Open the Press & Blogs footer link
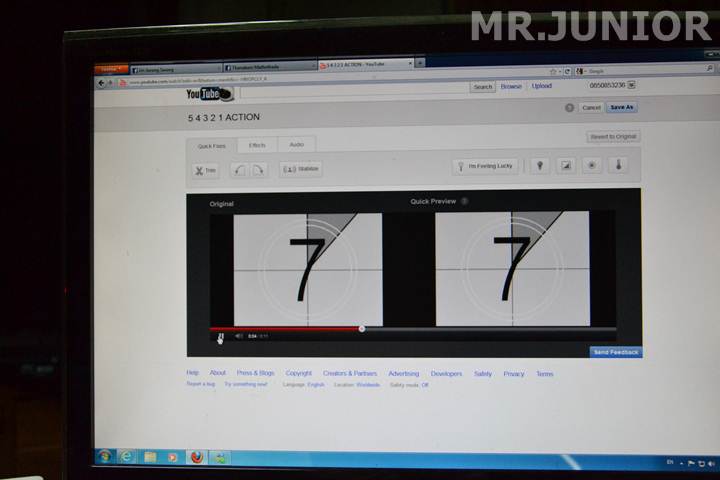720x480 pixels. point(255,373)
